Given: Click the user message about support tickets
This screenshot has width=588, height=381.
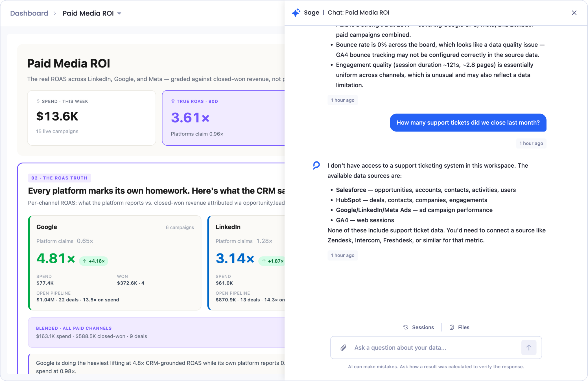Looking at the screenshot, I should click(468, 123).
